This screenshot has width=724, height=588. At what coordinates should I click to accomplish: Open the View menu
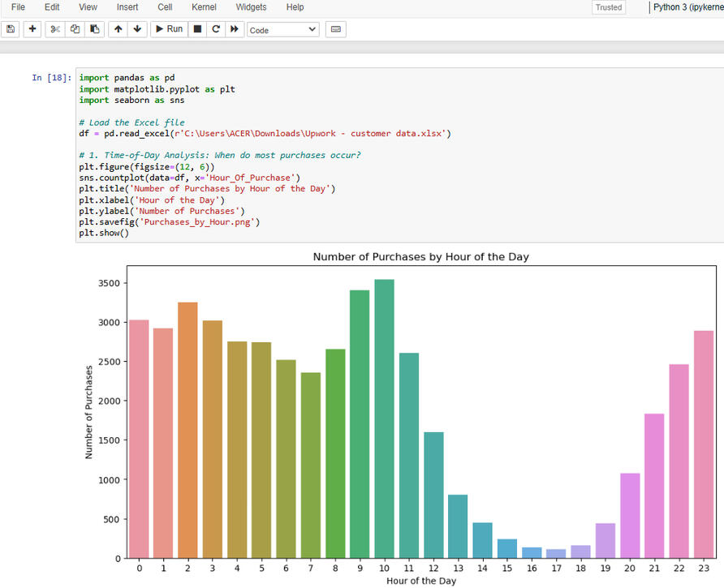click(x=88, y=7)
